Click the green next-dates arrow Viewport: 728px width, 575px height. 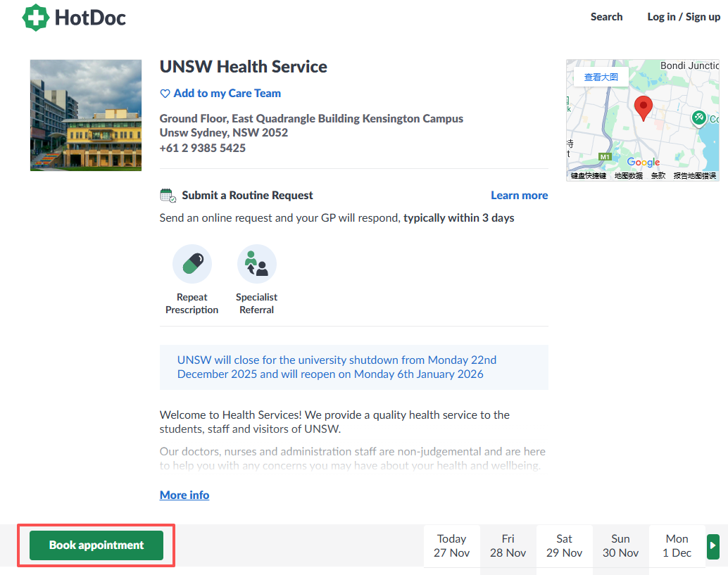(x=713, y=545)
